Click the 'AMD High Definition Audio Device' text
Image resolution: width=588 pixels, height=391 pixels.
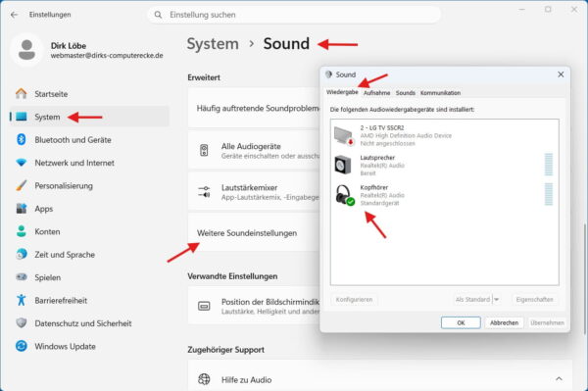pos(406,135)
